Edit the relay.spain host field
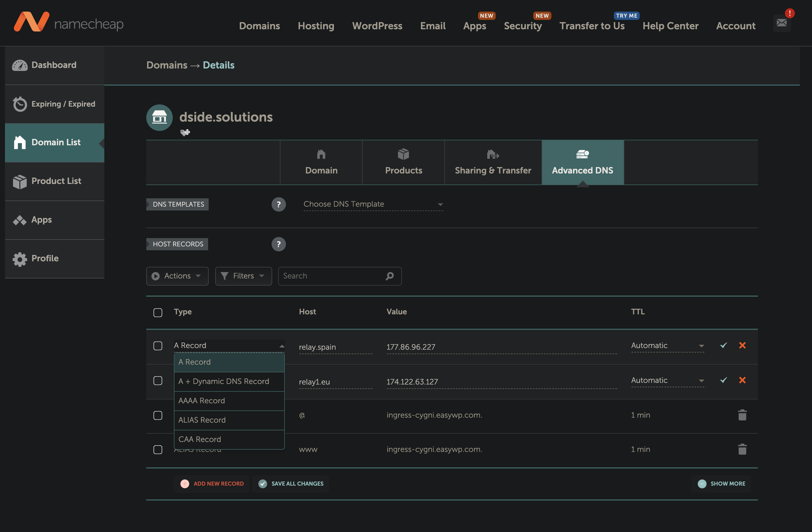 pos(335,347)
